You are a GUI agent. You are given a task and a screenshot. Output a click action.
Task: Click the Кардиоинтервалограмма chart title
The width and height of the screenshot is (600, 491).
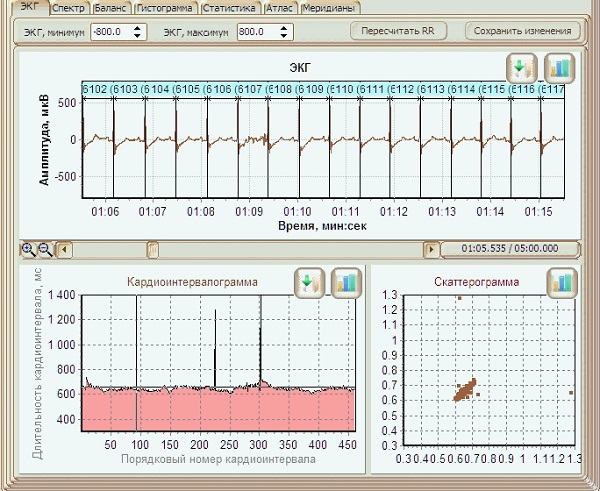(x=192, y=282)
